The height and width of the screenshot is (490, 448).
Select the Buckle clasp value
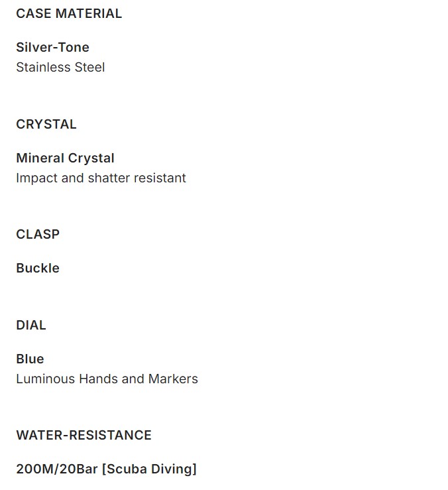tap(38, 268)
